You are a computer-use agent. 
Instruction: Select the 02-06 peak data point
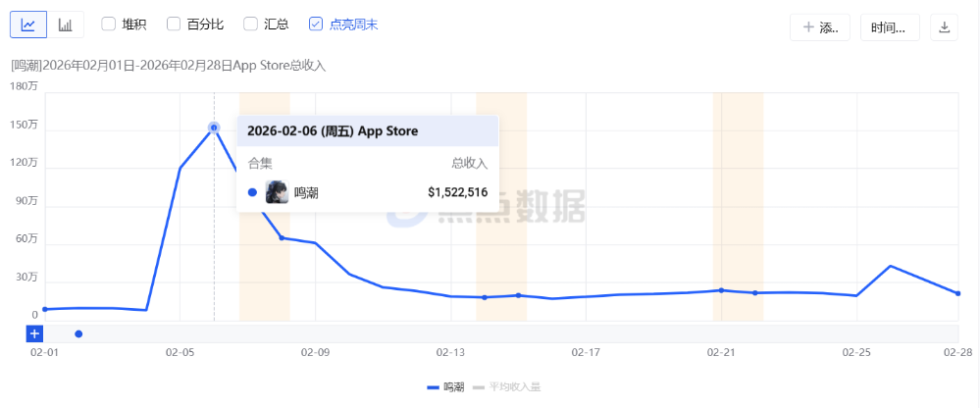(x=214, y=127)
